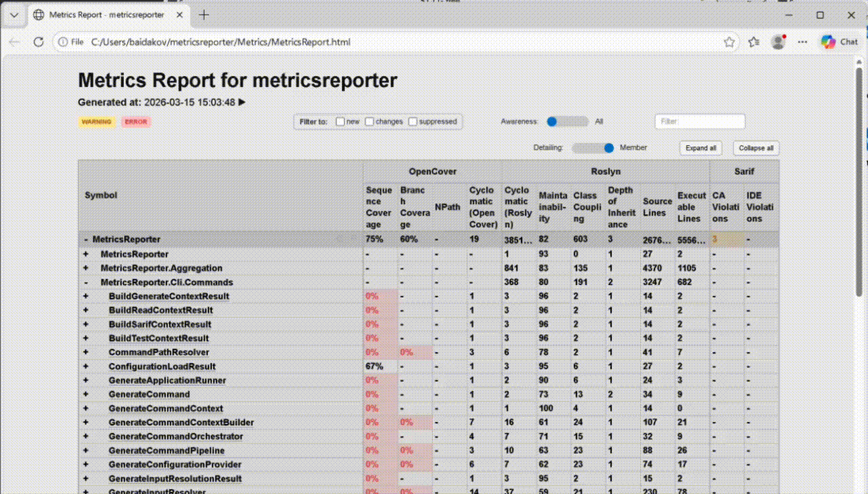Enable the 'changes' filter
The width and height of the screenshot is (868, 494).
pos(369,121)
